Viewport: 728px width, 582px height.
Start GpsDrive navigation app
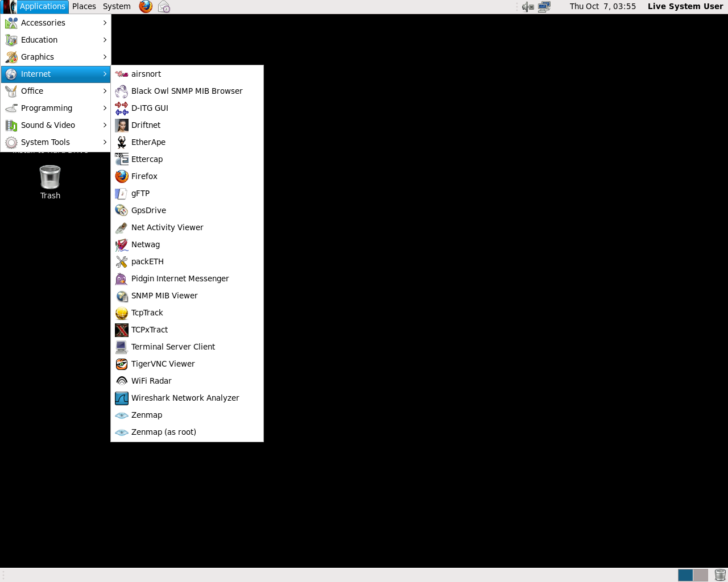click(187, 210)
